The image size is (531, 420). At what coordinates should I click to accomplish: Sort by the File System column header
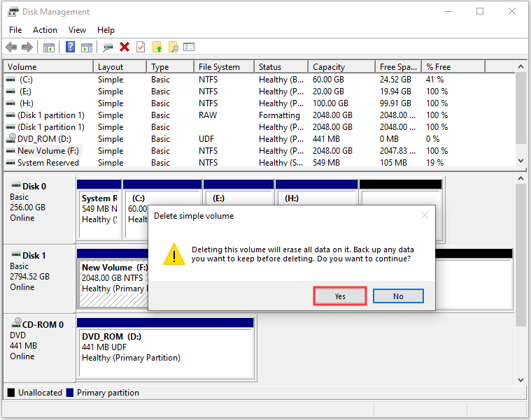[x=224, y=67]
